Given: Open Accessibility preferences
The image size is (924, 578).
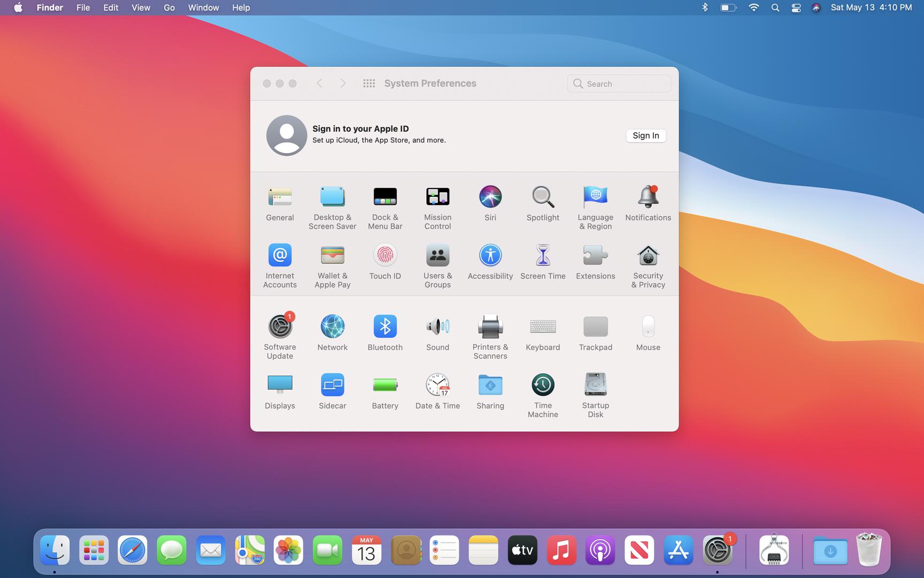Looking at the screenshot, I should point(490,262).
